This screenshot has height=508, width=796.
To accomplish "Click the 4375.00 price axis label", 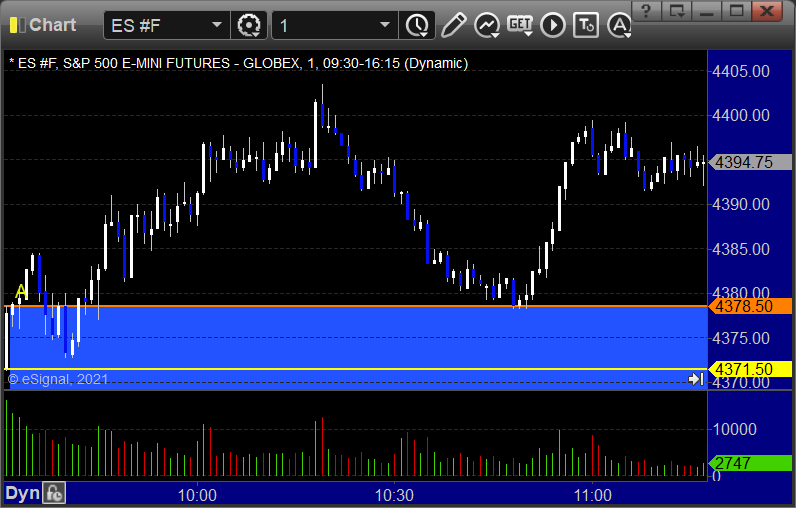I will click(741, 338).
